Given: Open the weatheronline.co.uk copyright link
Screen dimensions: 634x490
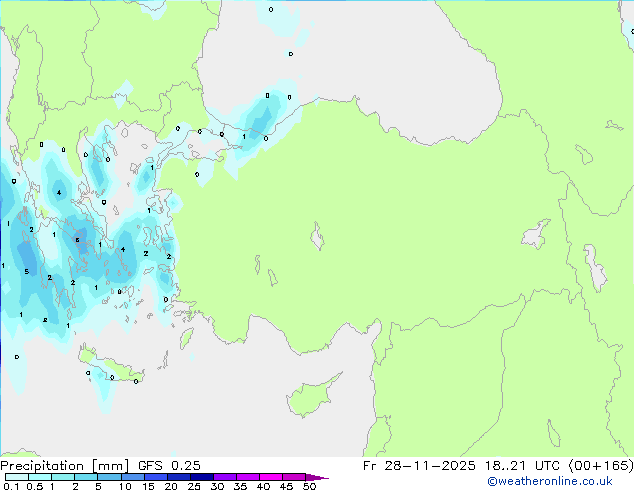Looking at the screenshot, I should (549, 481).
